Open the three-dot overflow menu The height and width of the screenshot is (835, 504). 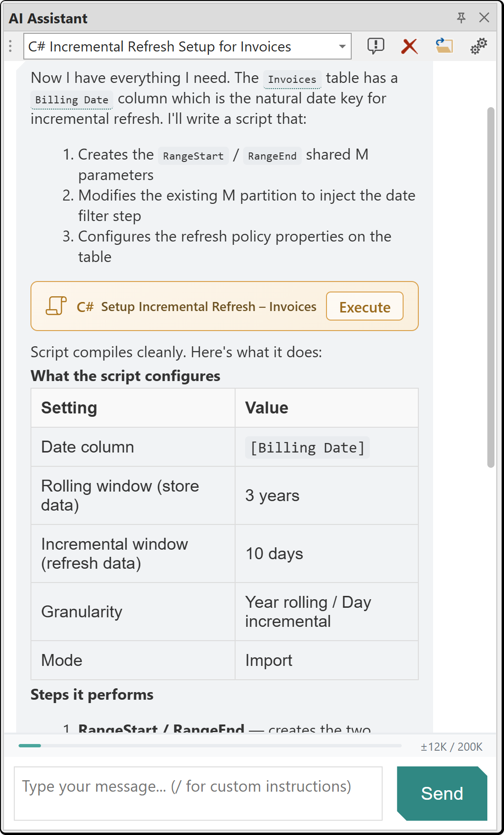point(10,46)
